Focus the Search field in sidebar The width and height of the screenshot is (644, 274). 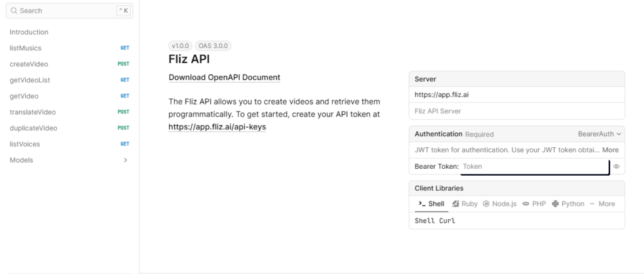coord(69,11)
